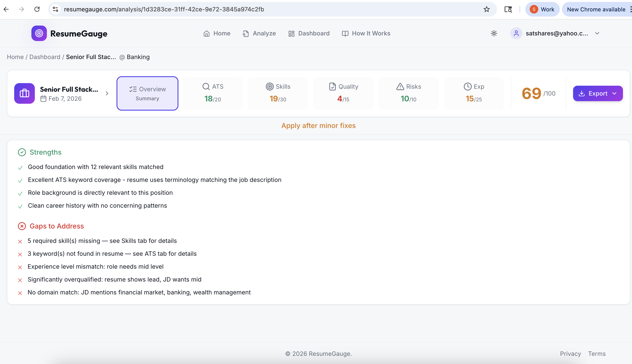The image size is (632, 364).
Task: Open site information icon in address bar
Action: coord(55,9)
